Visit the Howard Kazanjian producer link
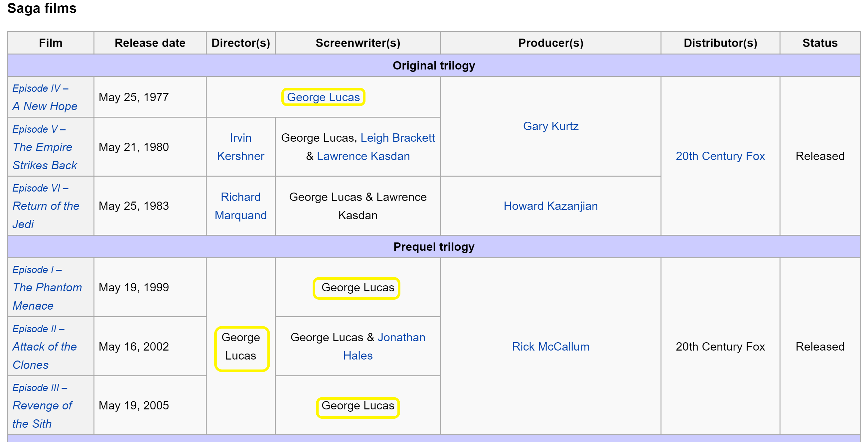The width and height of the screenshot is (868, 442). point(551,206)
